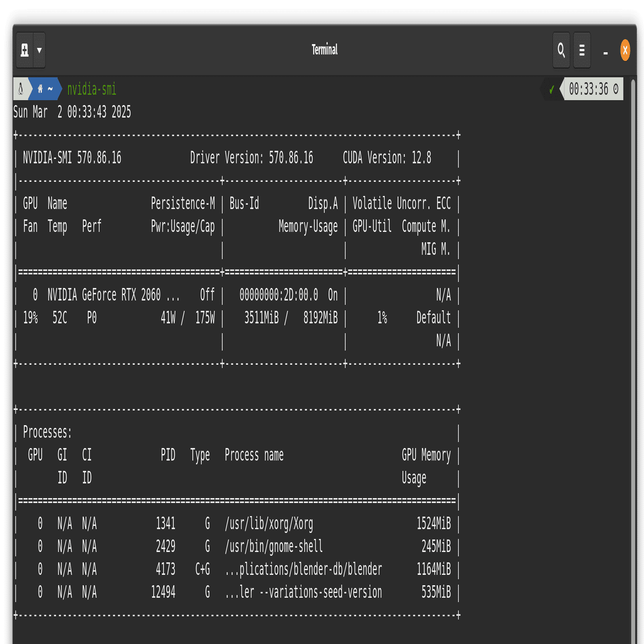Click the Tux penguin icon in the prompt
The width and height of the screenshot is (644, 644).
[20, 89]
